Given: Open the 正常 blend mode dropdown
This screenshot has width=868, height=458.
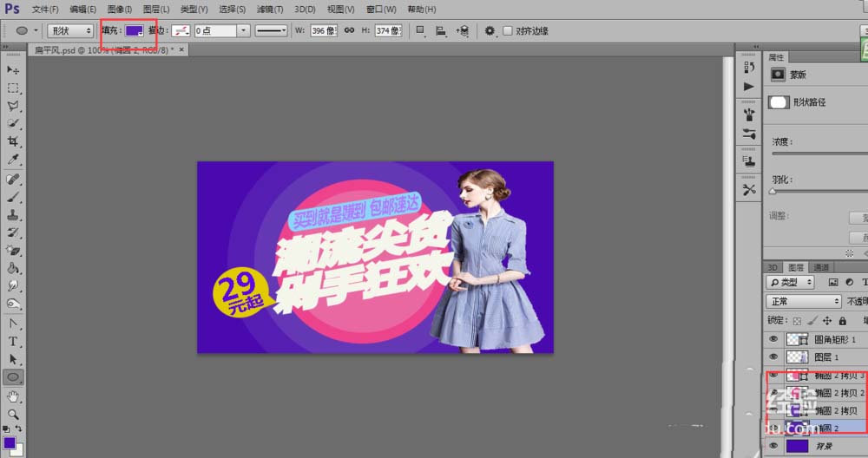Looking at the screenshot, I should point(804,302).
